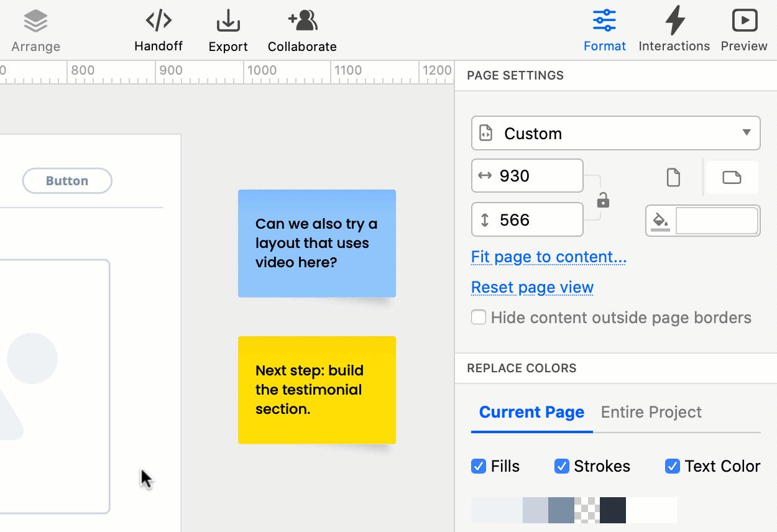Switch to the Entire Project tab
This screenshot has height=532, width=777.
coord(651,412)
